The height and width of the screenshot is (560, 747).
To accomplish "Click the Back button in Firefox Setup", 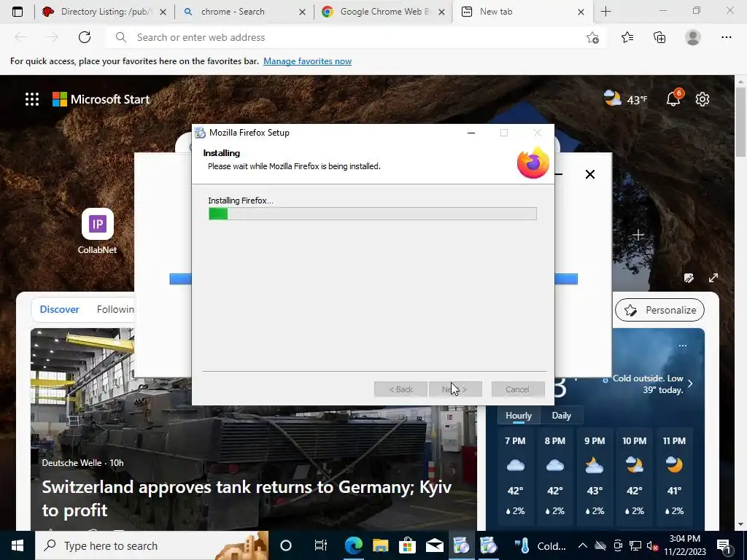I will [x=400, y=389].
